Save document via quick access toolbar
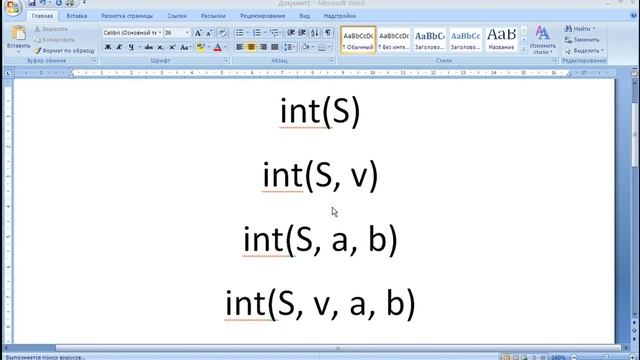Viewport: 640px width, 360px height. click(32, 3)
